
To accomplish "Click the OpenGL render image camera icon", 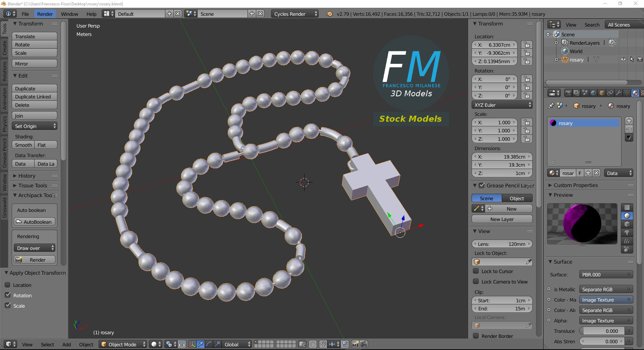I will (x=355, y=344).
